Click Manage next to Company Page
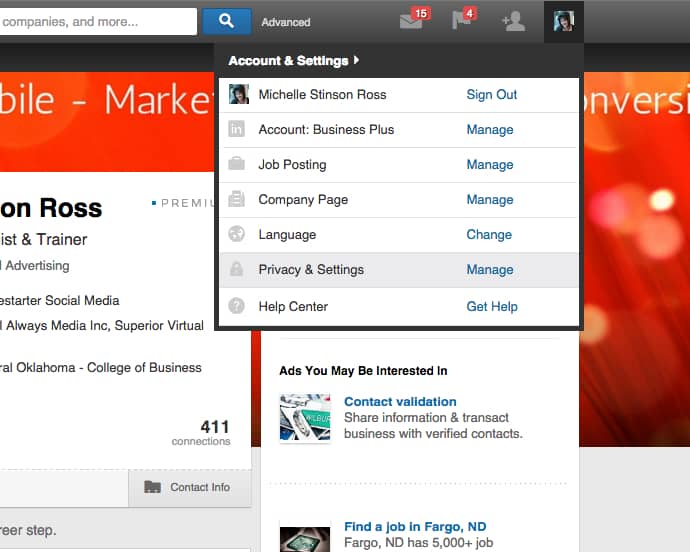690x552 pixels. pyautogui.click(x=490, y=199)
